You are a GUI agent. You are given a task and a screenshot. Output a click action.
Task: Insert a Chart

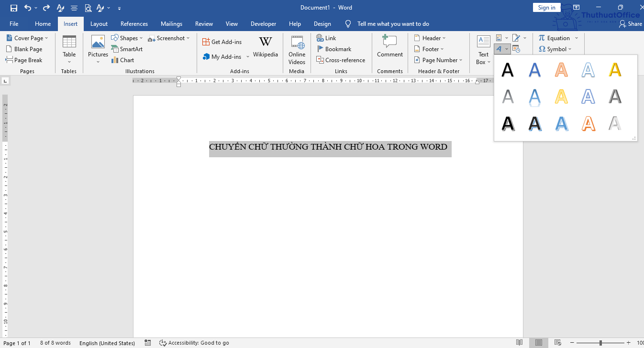(122, 60)
